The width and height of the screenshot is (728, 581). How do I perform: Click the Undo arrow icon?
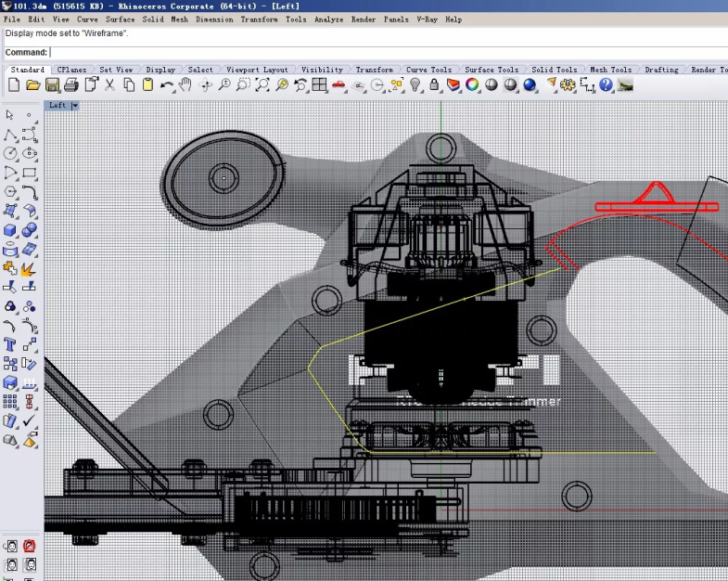tap(167, 84)
